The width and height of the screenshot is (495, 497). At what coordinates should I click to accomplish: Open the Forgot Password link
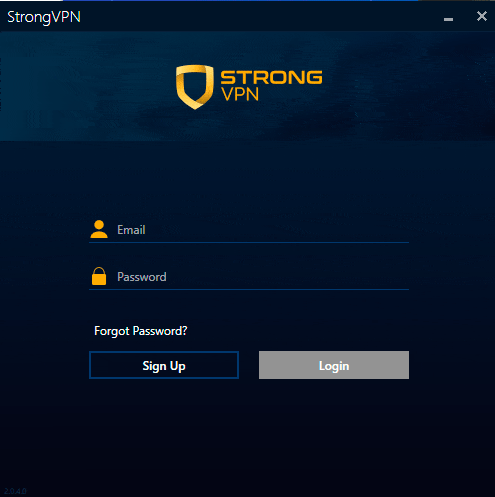(x=141, y=331)
